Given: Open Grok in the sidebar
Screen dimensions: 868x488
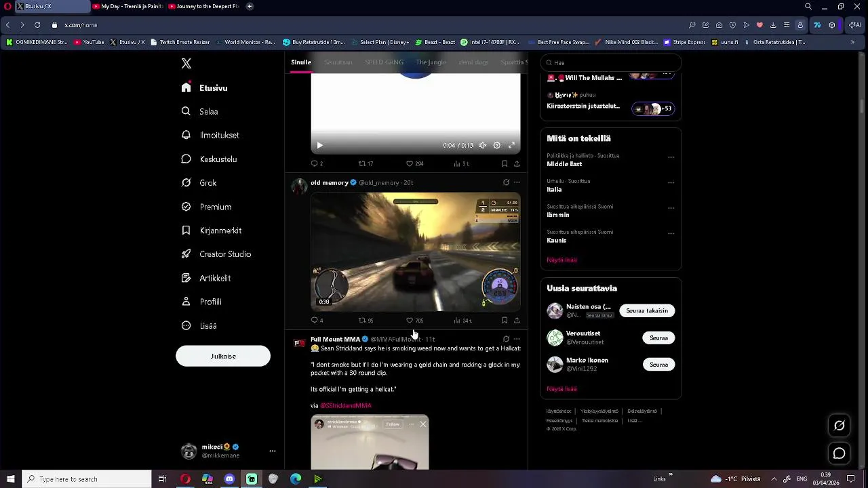Looking at the screenshot, I should [x=199, y=183].
